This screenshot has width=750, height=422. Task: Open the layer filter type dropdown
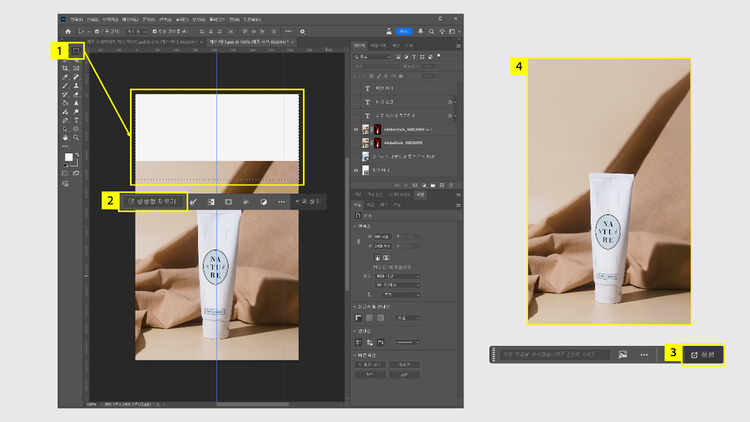coord(372,57)
